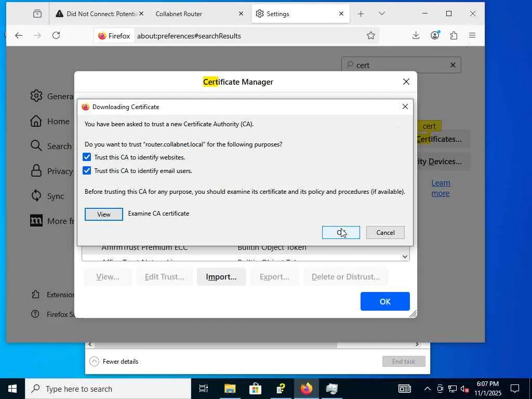Screen dimensions: 532x399
Task: Open the list all tabs chevron
Action: [x=382, y=14]
